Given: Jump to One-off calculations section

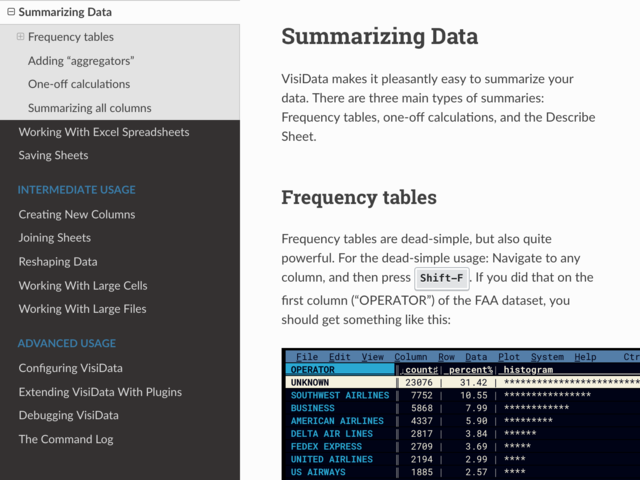Looking at the screenshot, I should (x=79, y=84).
